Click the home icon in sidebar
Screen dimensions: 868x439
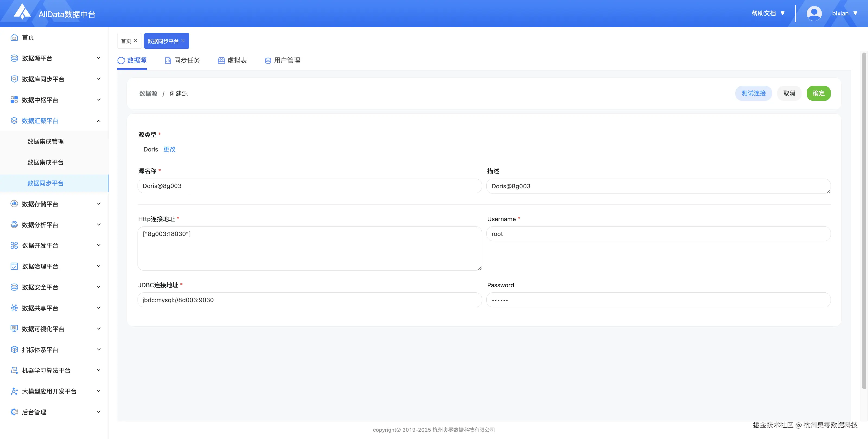click(x=14, y=37)
